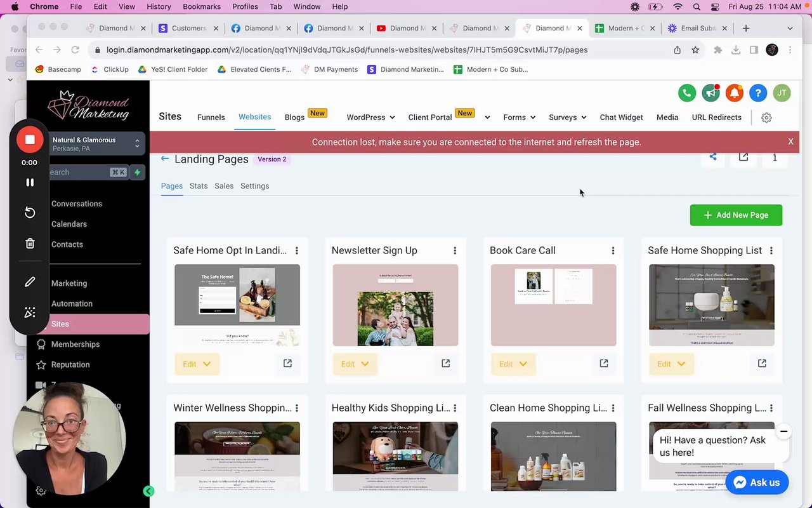Open the Media section
Screen dimensions: 812x508
click(x=667, y=117)
